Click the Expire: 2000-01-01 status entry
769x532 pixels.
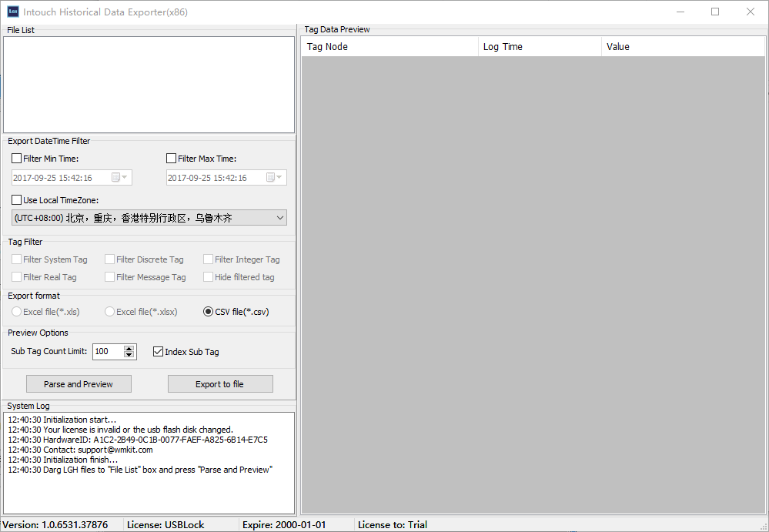(x=284, y=524)
